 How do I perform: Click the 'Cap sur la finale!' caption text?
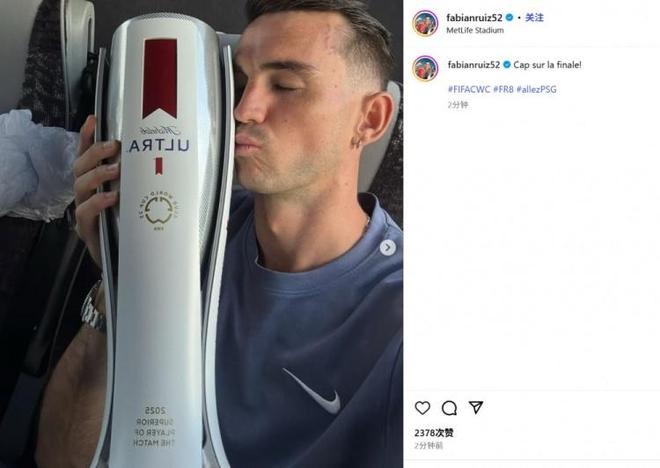547,65
